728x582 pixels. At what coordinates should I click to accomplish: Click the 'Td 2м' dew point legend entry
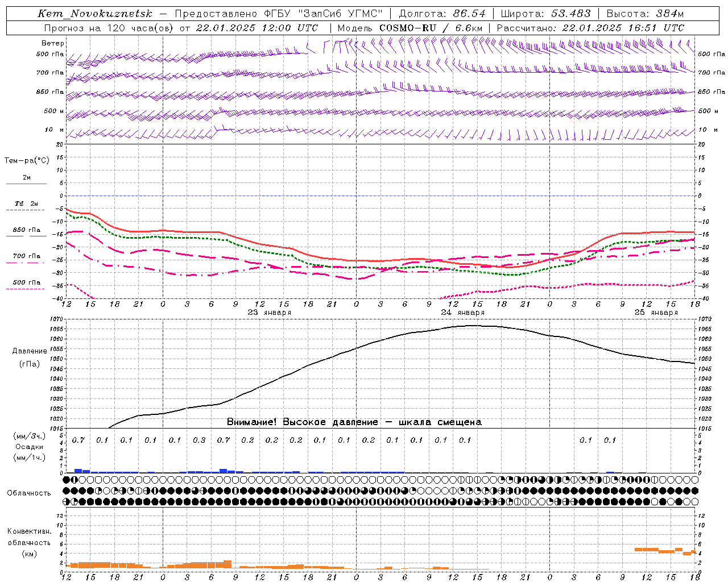coord(27,203)
